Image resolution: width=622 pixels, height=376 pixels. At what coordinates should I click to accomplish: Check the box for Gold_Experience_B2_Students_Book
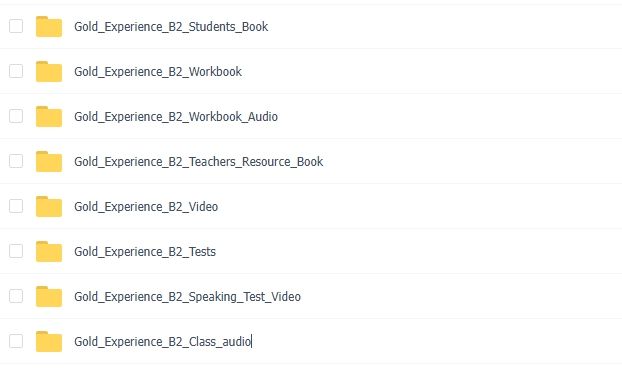click(x=16, y=26)
